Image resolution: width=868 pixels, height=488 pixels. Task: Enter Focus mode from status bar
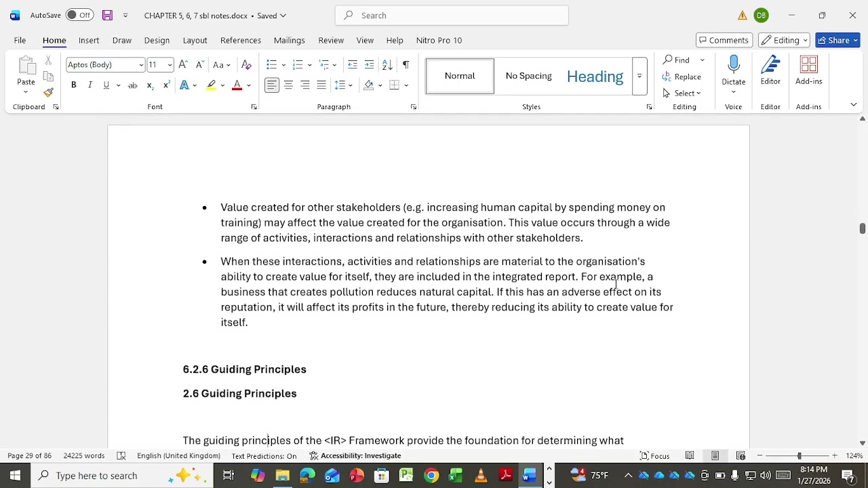(x=655, y=456)
